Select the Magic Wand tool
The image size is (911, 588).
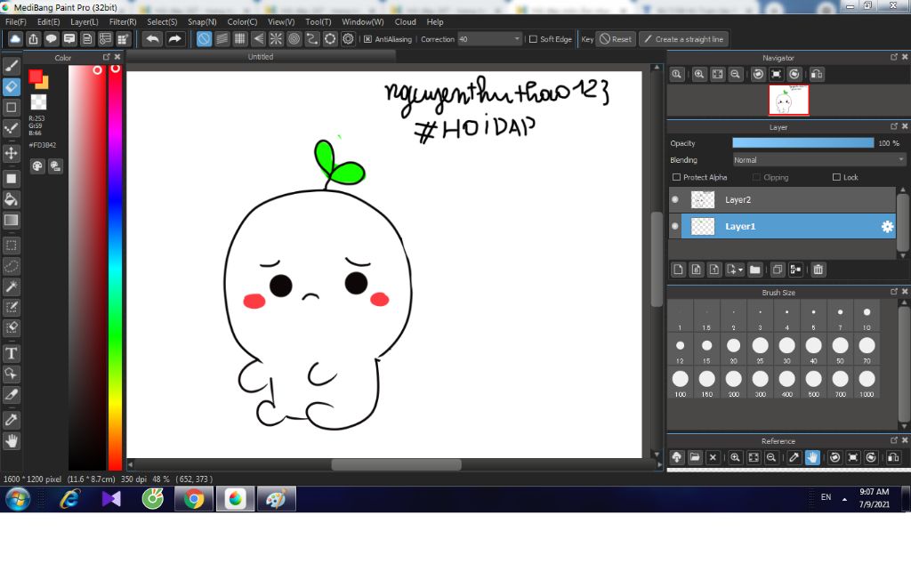11,286
